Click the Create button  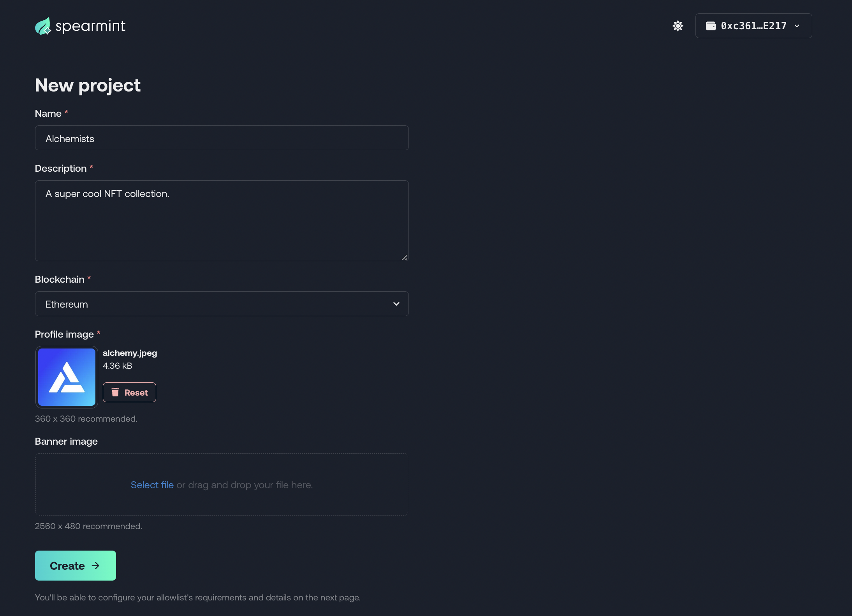[76, 565]
